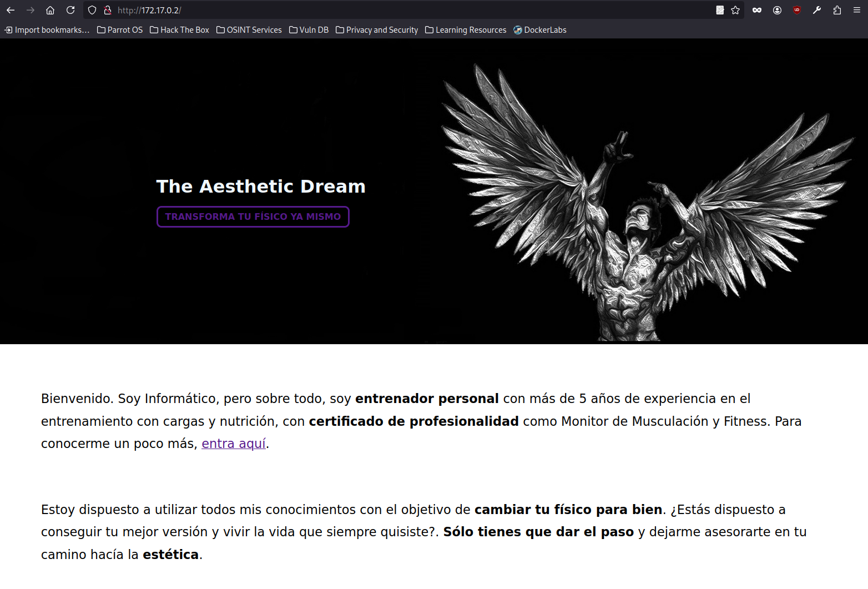The image size is (868, 589).
Task: Expand the Parrot OS bookmarks folder
Action: pyautogui.click(x=120, y=30)
